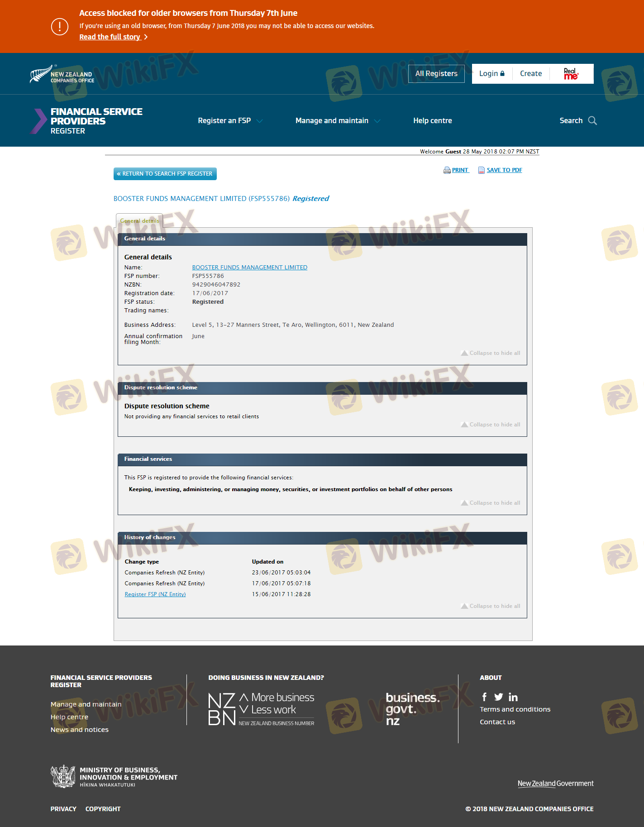The width and height of the screenshot is (644, 827).
Task: Open the Booster Funds Management Limited name link
Action: click(249, 268)
